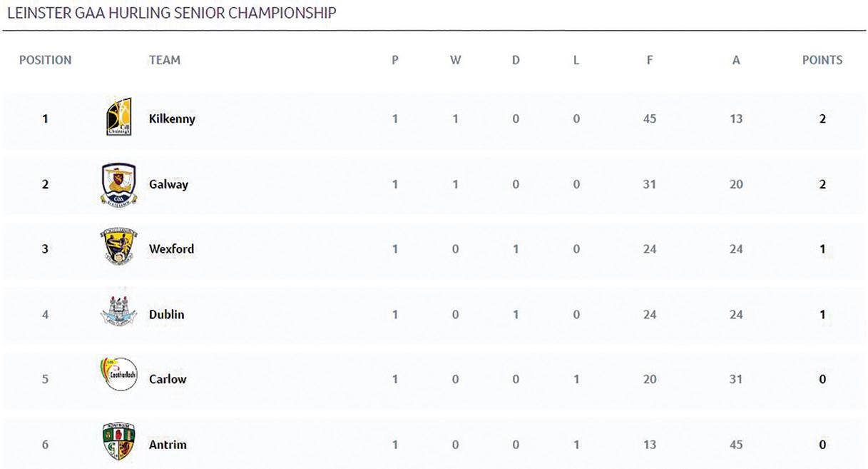Click the Antrim team crest
This screenshot has height=469, width=868.
click(x=118, y=443)
